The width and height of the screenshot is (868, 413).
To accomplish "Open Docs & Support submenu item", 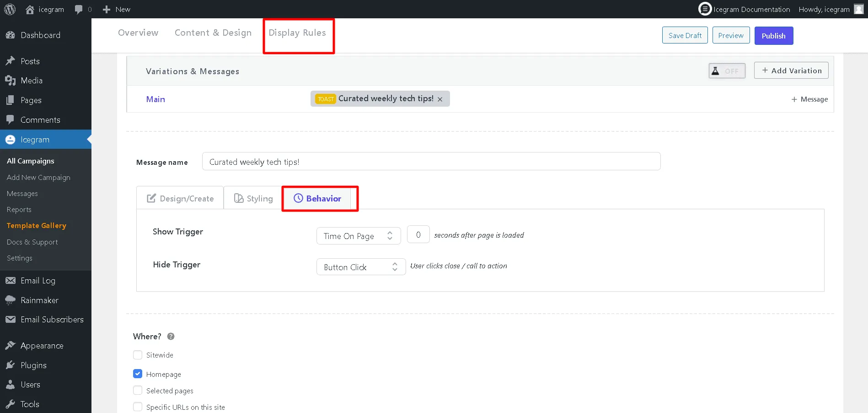I will tap(32, 242).
